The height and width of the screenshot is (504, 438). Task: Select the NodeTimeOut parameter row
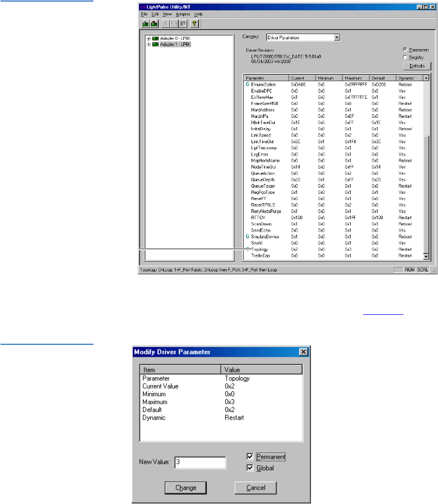pyautogui.click(x=333, y=167)
